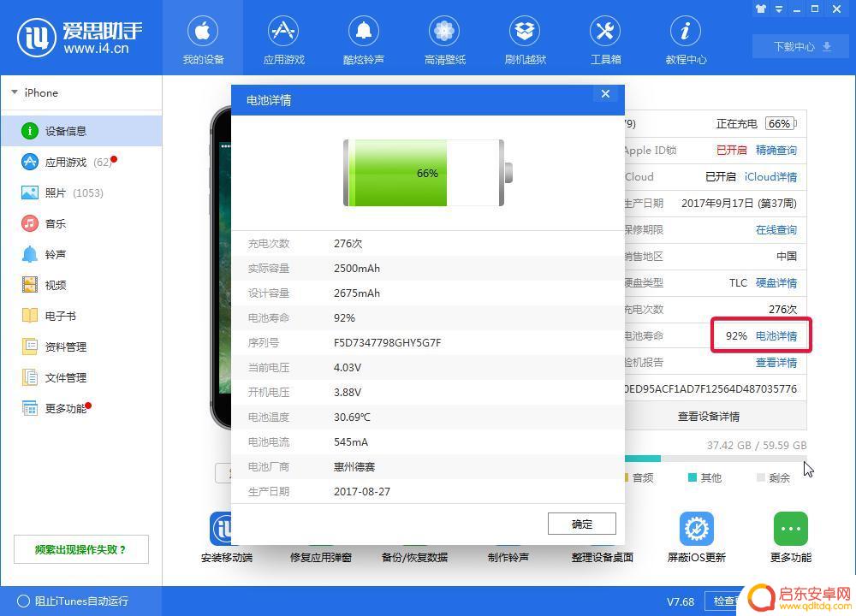Click the 精确查询 link
Image resolution: width=856 pixels, height=616 pixels.
click(776, 150)
